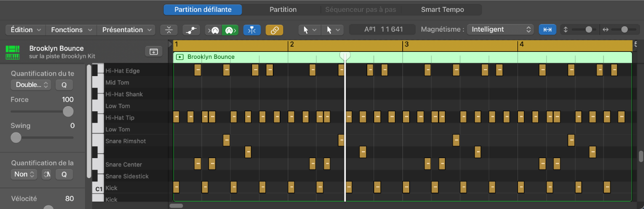The width and height of the screenshot is (644, 209).
Task: Open the time quantize Double… popup
Action: [x=31, y=84]
